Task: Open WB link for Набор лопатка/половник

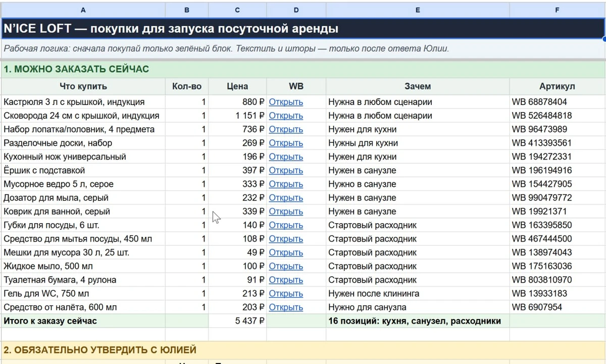Action: coord(286,129)
